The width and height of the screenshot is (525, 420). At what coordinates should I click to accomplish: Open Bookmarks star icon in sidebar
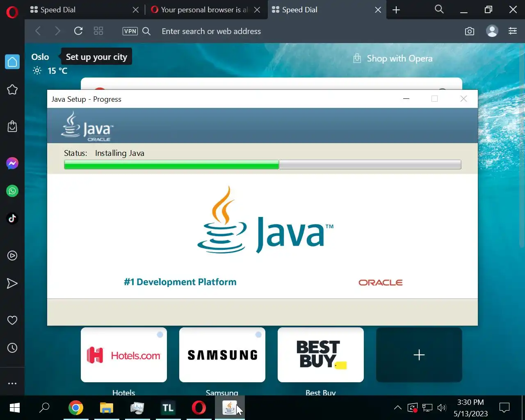(12, 89)
